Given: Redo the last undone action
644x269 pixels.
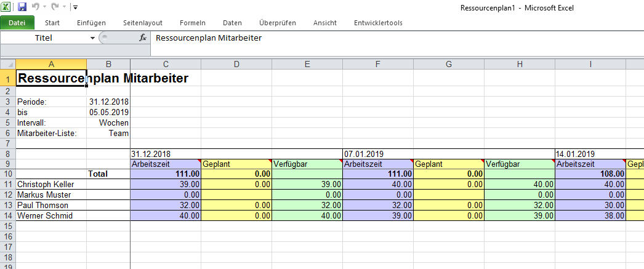Looking at the screenshot, I should pos(55,7).
